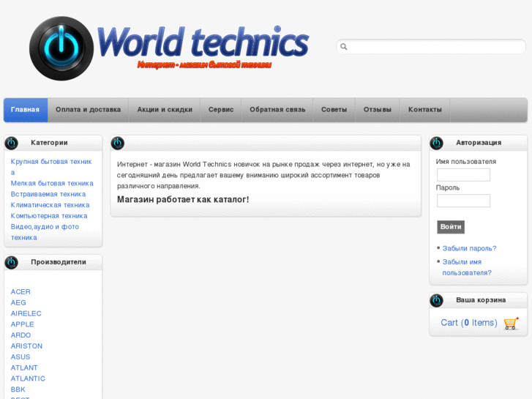Image resolution: width=532 pixels, height=399 pixels.
Task: Click the Магазин работает как каталог! heading
Action: click(183, 200)
